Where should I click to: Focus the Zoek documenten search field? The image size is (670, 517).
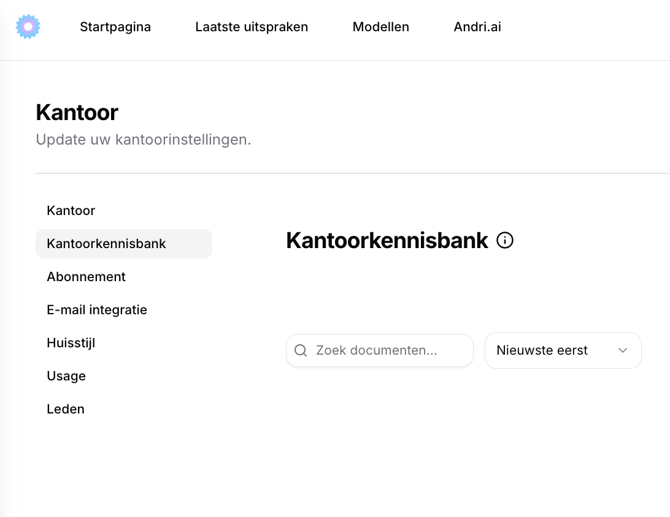(x=390, y=351)
